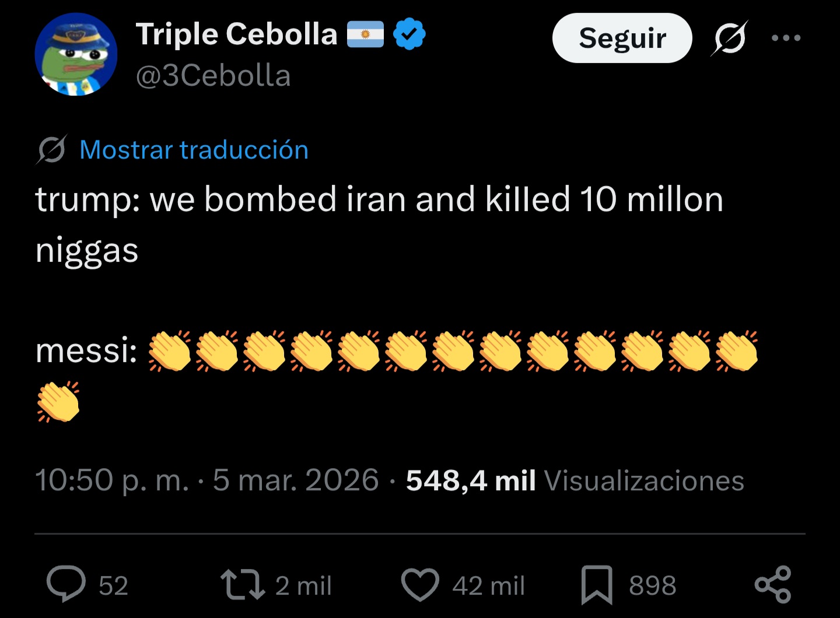Follow the account with the Seguir button

[622, 38]
